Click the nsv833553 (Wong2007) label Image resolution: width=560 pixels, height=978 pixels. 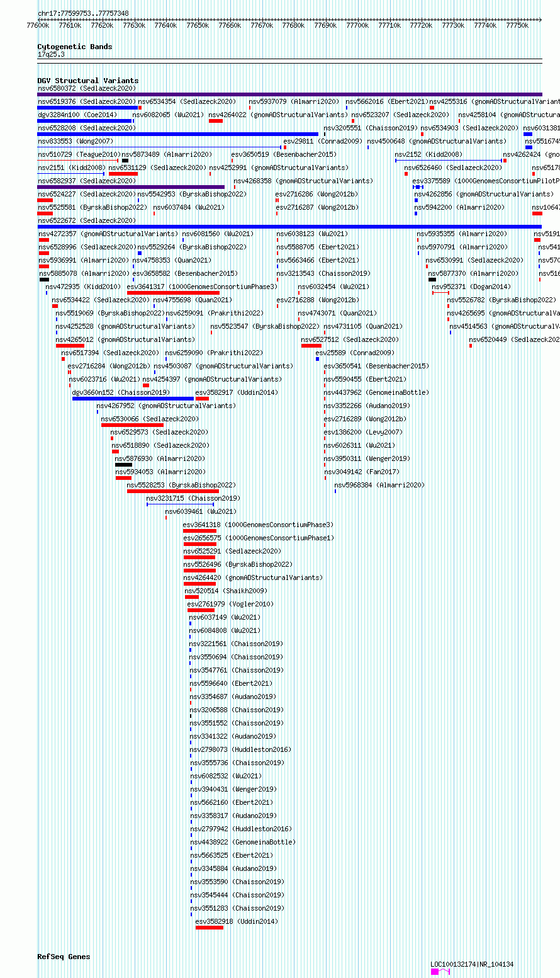point(76,141)
